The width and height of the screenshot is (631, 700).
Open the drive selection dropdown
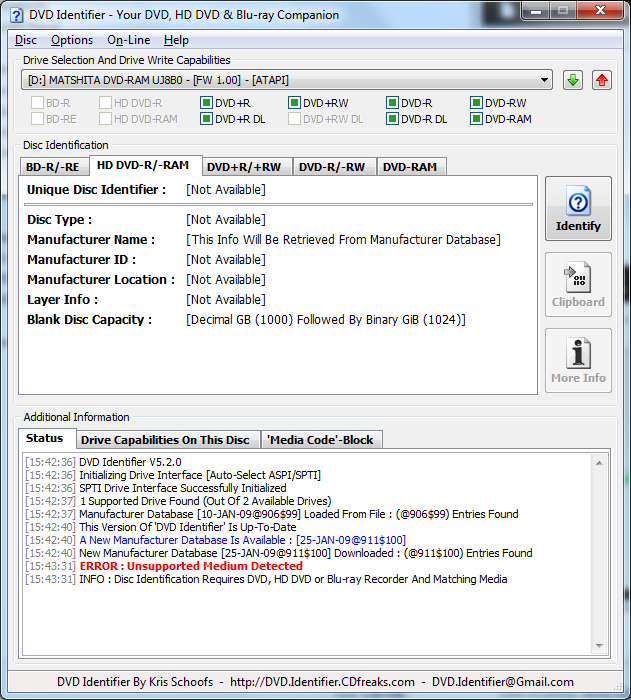point(287,80)
